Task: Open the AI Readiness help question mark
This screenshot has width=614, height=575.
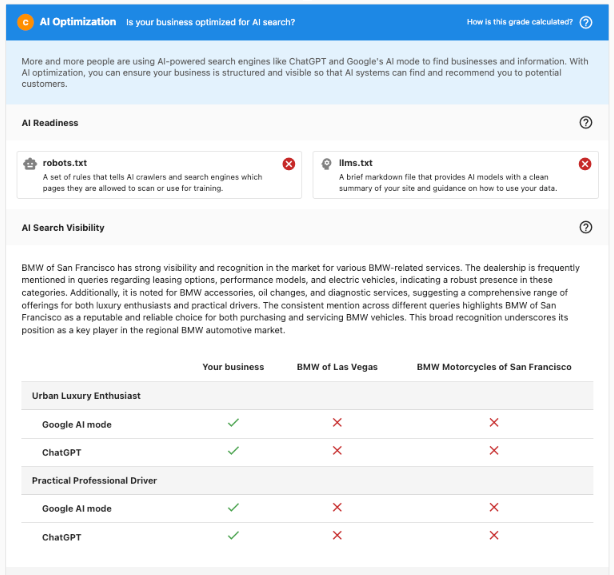Action: pyautogui.click(x=586, y=123)
